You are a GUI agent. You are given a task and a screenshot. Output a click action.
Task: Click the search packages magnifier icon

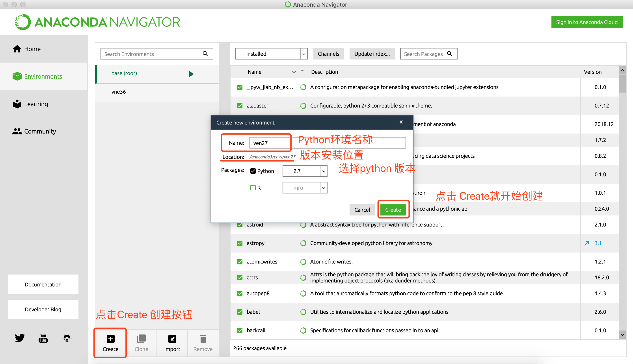tap(449, 54)
